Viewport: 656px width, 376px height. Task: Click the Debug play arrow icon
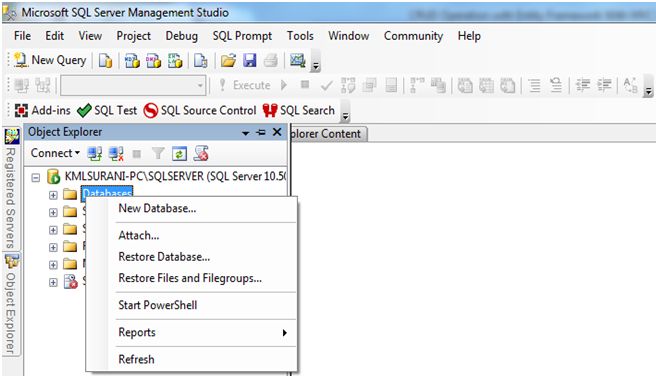[284, 85]
